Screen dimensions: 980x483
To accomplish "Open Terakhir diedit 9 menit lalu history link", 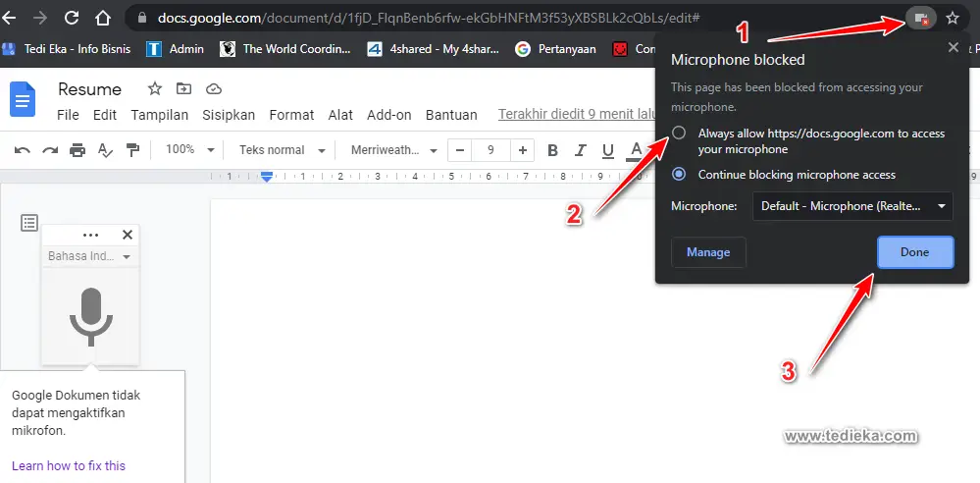I will (578, 115).
